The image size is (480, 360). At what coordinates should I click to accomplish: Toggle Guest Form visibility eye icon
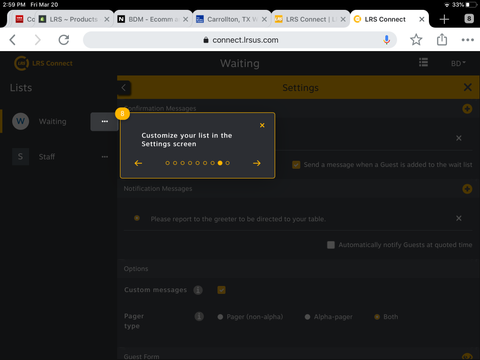pos(467,357)
